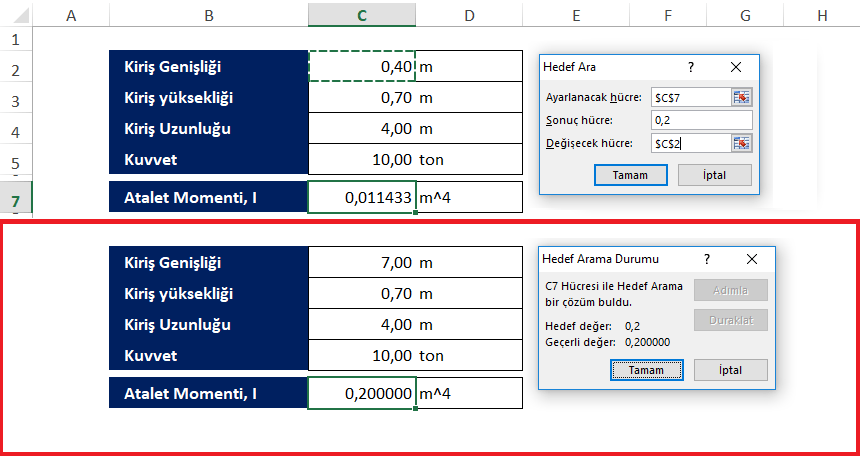
Task: Click help question mark in Hedef Ara dialog
Action: coord(690,67)
